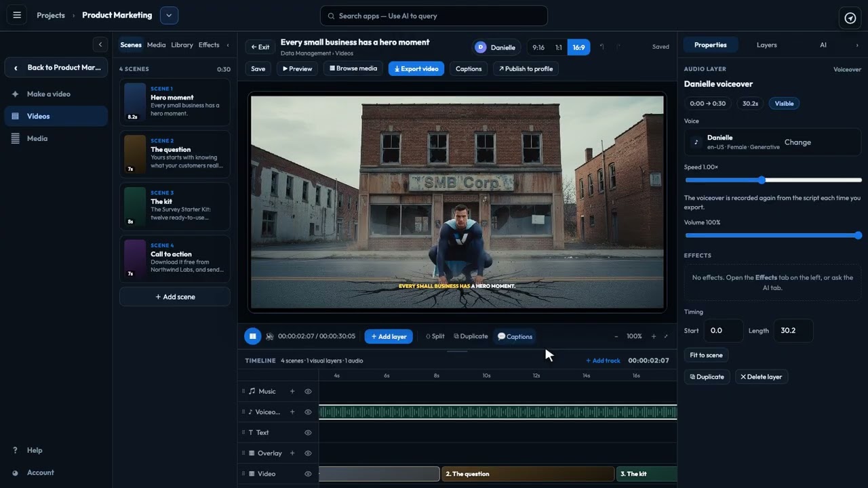Adjust the Speed slider handle
The image size is (868, 488).
pos(762,180)
